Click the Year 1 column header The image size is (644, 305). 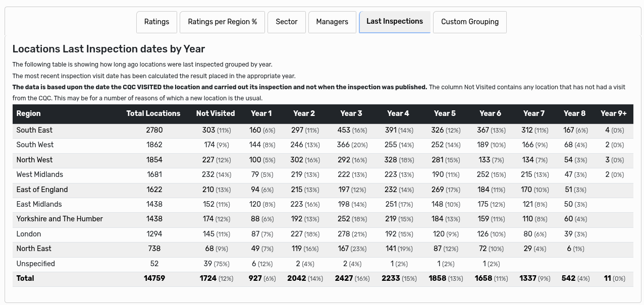261,113
